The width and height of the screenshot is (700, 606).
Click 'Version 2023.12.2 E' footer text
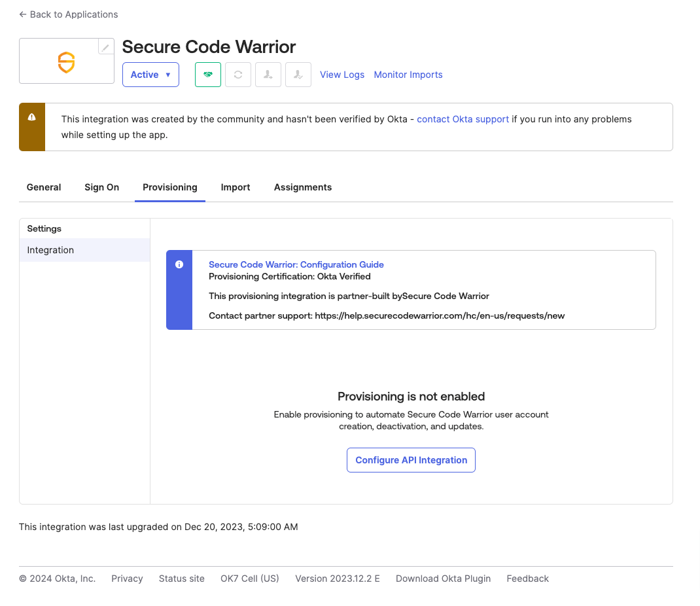pos(338,579)
